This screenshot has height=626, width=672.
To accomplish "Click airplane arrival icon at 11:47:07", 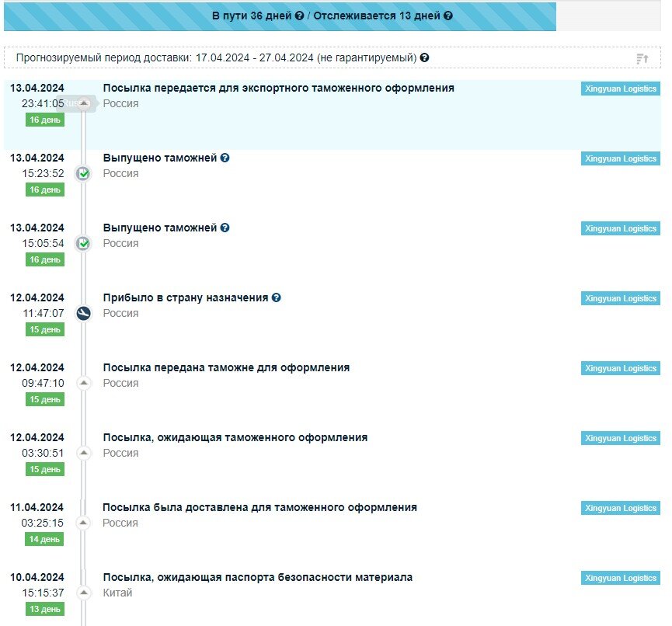I will coord(84,313).
